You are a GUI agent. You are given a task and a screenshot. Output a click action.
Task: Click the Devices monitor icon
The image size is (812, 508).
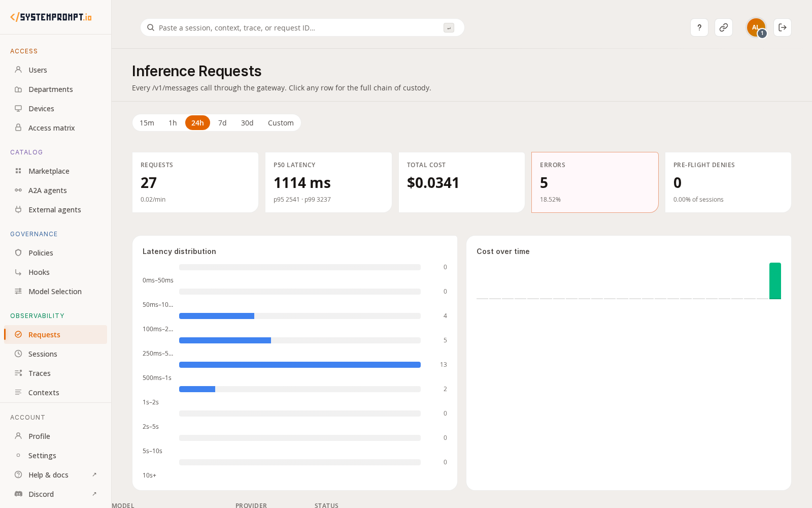18,108
